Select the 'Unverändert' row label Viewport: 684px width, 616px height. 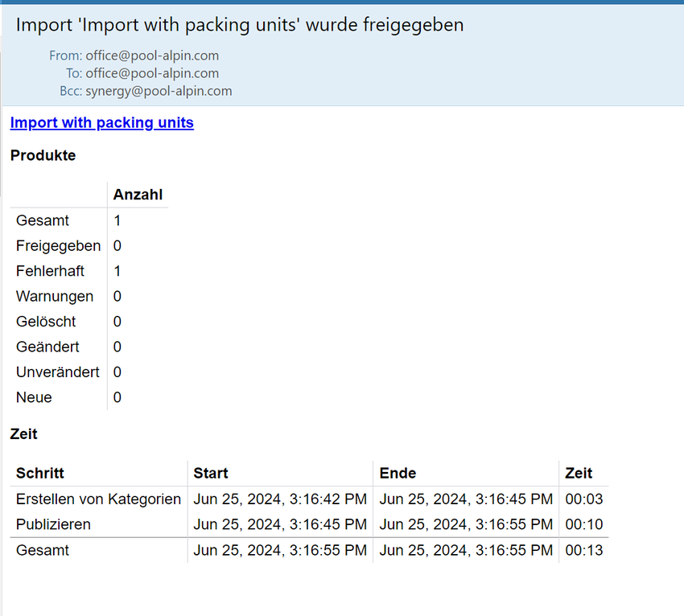click(x=58, y=372)
